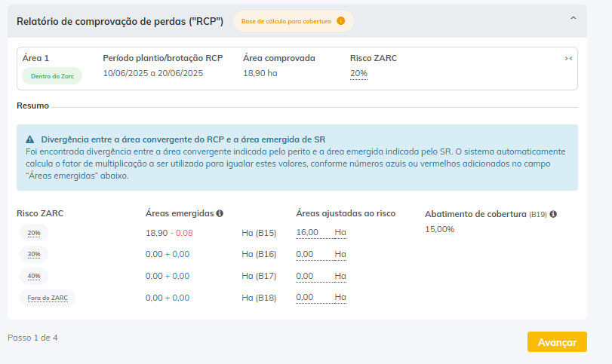Click the adjusted area field for B17

pos(312,276)
